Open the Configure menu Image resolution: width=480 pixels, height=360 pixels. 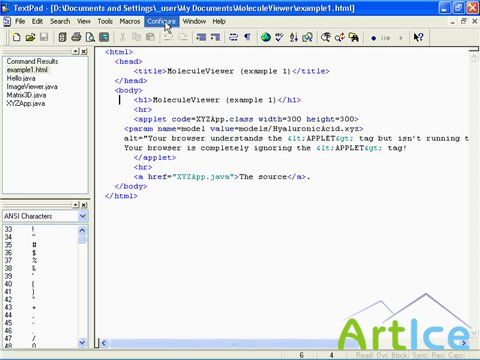[x=162, y=21]
